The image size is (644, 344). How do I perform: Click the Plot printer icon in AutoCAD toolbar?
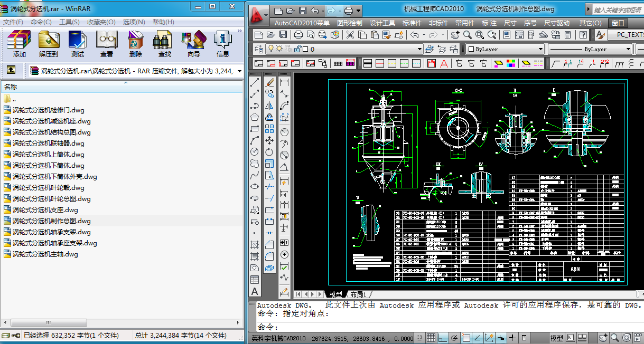(x=298, y=35)
